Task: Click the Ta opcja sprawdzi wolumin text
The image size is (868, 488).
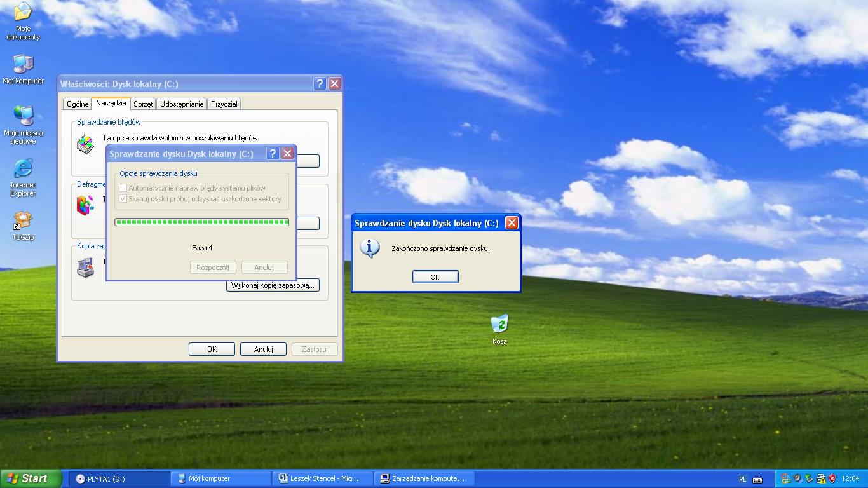Action: [181, 138]
